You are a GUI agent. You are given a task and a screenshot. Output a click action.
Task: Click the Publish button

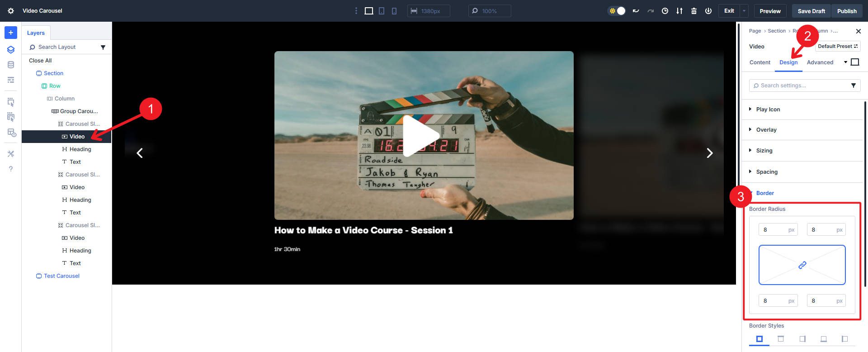[x=846, y=11]
